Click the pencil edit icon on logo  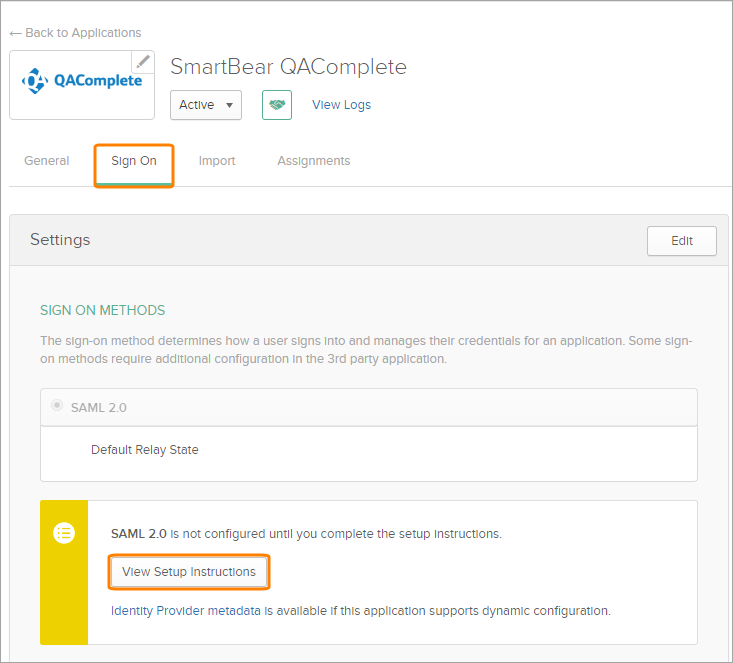coord(143,62)
